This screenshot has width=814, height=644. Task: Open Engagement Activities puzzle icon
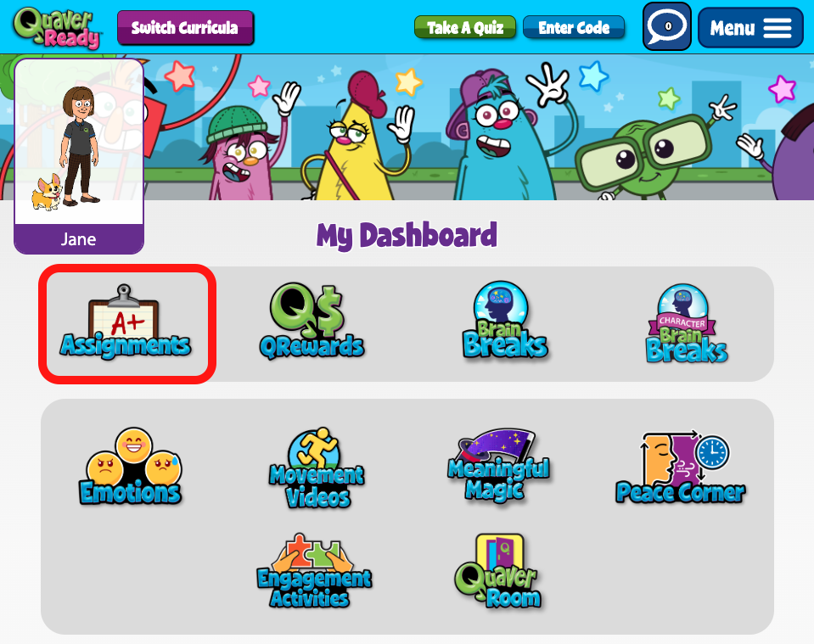pos(315,571)
